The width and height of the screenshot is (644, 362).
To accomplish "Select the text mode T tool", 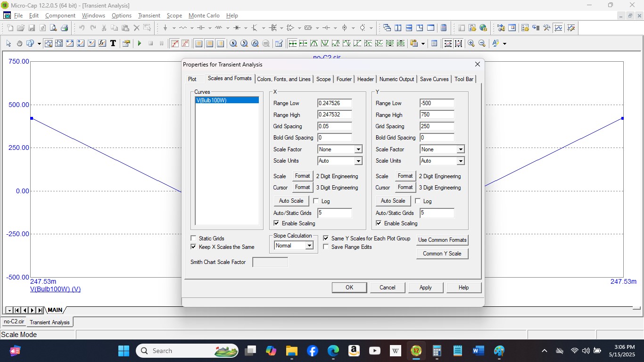I will point(113,43).
